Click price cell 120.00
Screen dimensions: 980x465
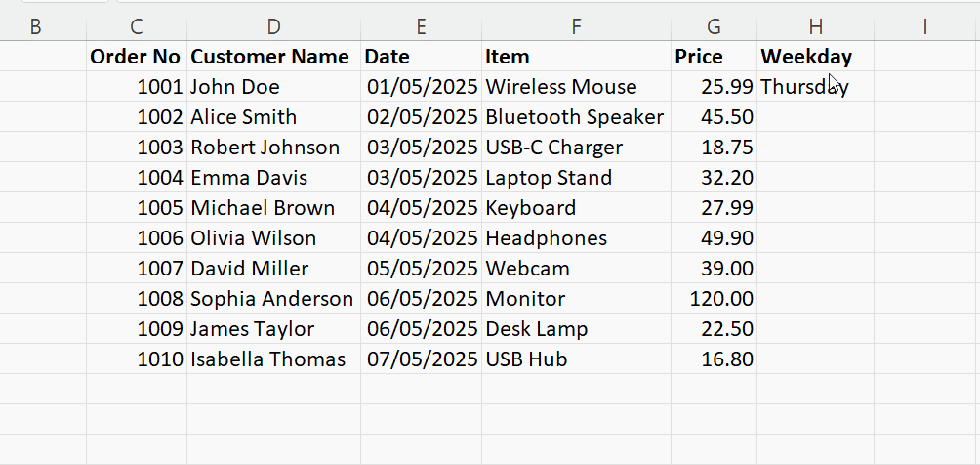714,299
